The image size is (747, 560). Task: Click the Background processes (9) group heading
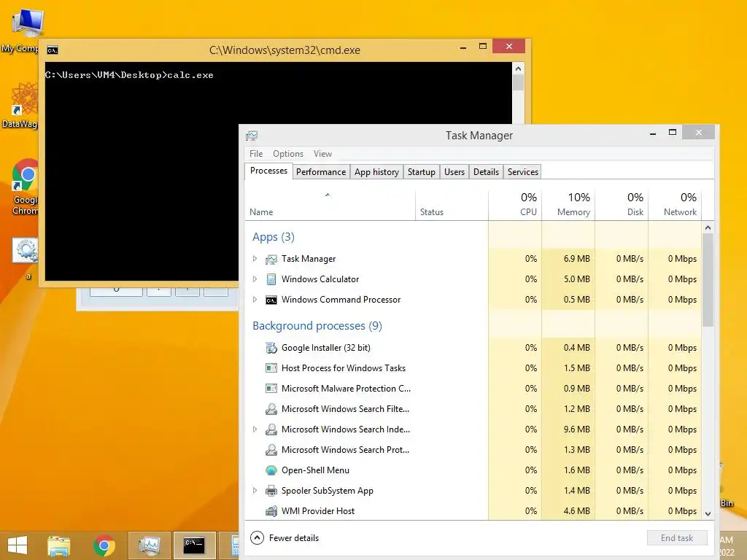click(317, 326)
